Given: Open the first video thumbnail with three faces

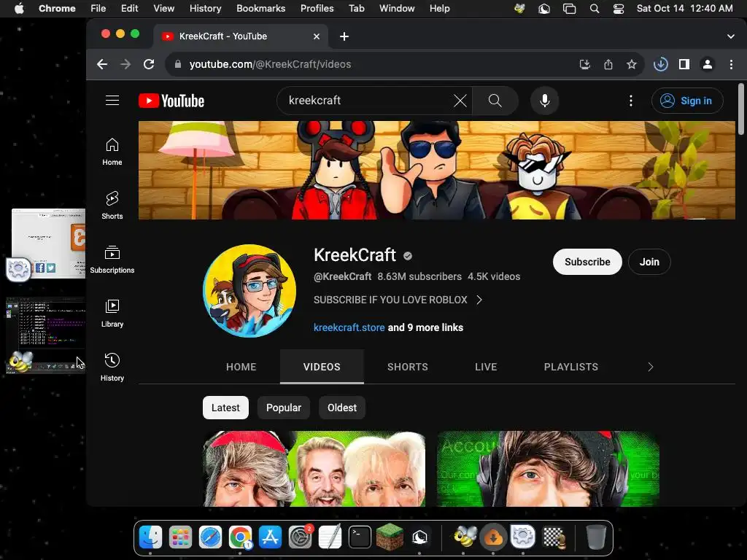Looking at the screenshot, I should tap(314, 469).
